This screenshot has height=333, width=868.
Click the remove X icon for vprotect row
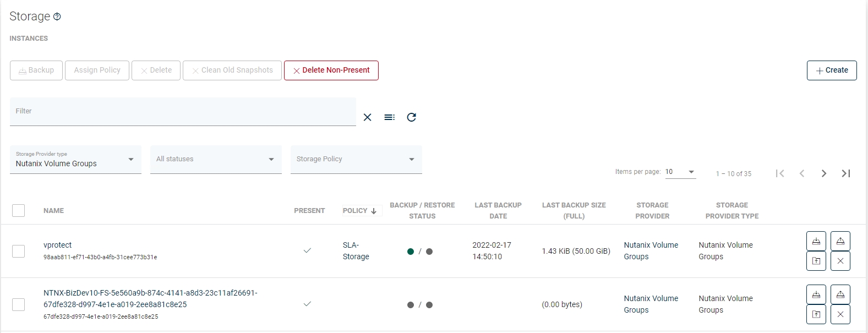click(840, 261)
